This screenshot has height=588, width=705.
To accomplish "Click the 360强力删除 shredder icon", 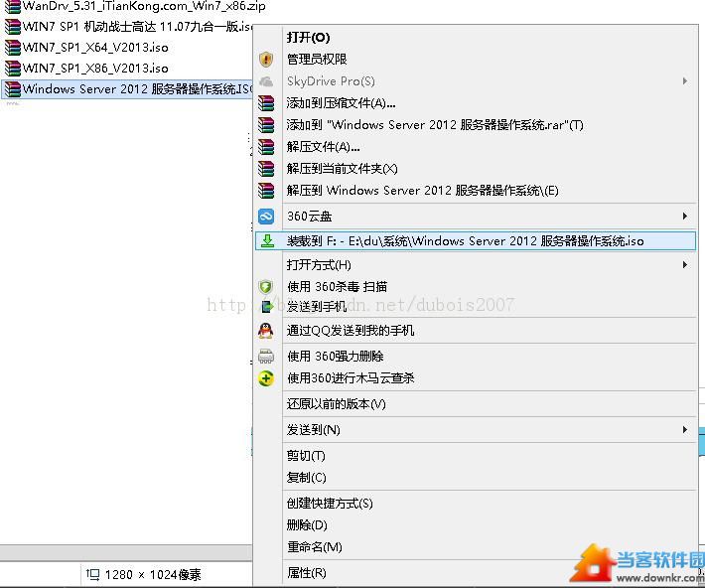I will 266,357.
